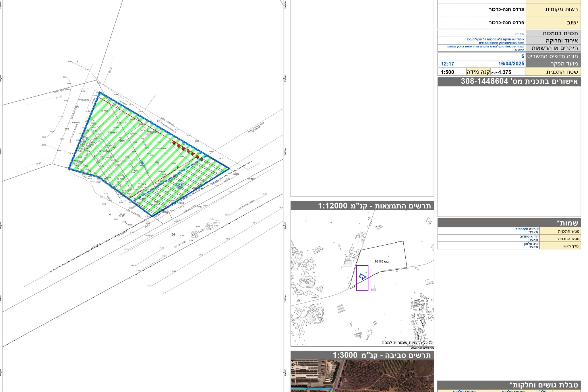The width and height of the screenshot is (588, 392).
Task: Click the aerial photo thumbnail at bottom
Action: click(362, 376)
